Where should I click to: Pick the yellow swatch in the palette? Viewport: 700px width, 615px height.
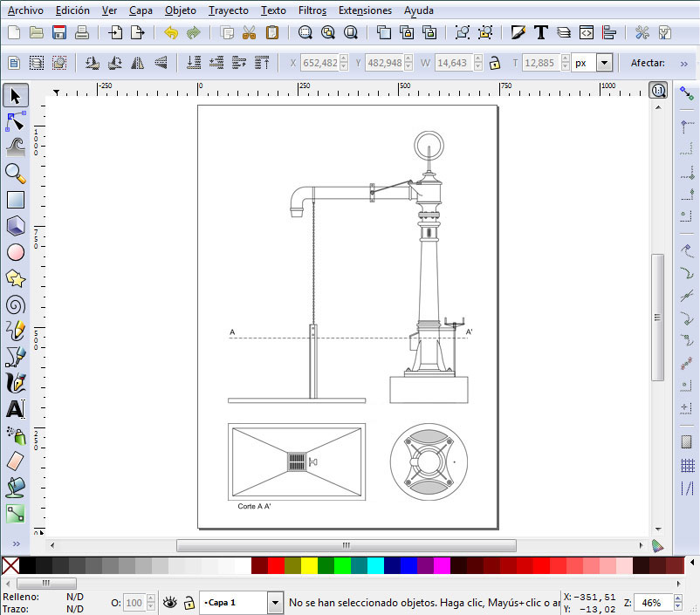309,565
